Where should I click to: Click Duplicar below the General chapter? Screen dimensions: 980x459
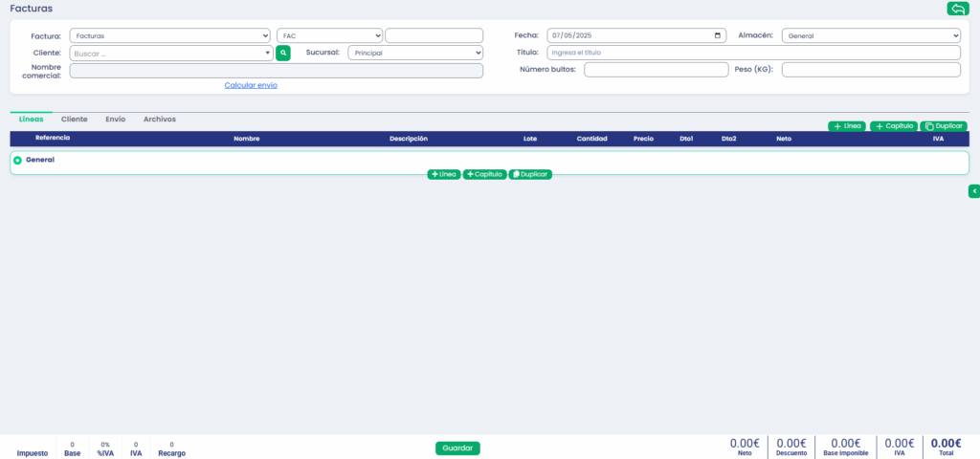click(x=530, y=174)
